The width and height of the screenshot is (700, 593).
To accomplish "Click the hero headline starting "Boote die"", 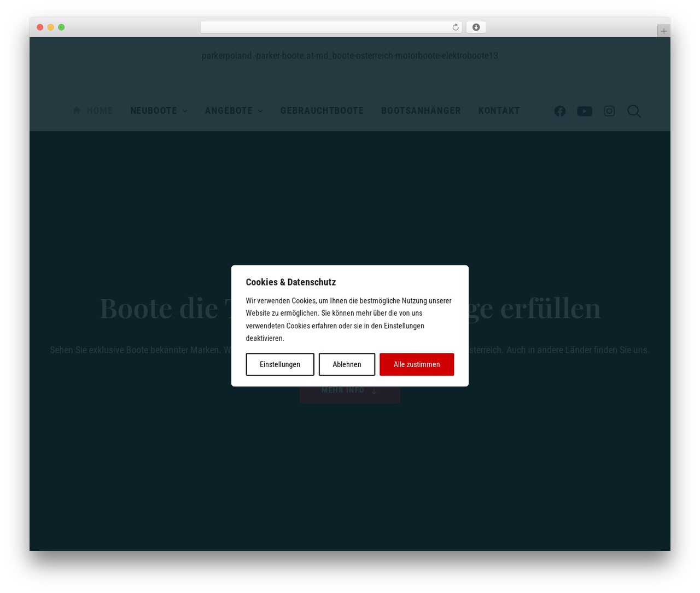I will point(350,308).
